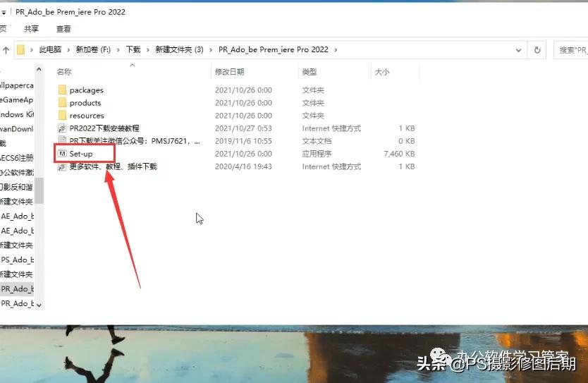Refresh the current folder view
The image size is (588, 383).
(537, 50)
